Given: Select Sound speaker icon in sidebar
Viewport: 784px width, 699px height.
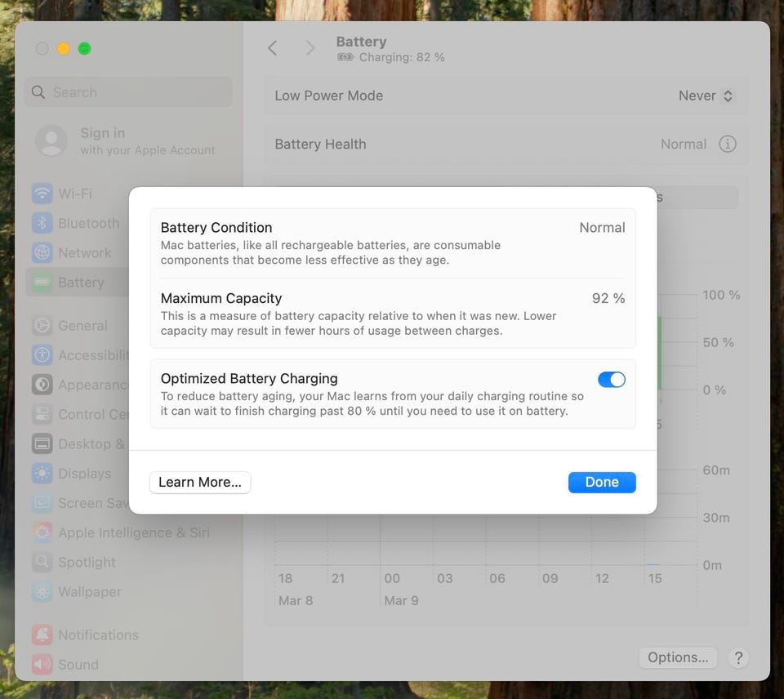Looking at the screenshot, I should 42,664.
